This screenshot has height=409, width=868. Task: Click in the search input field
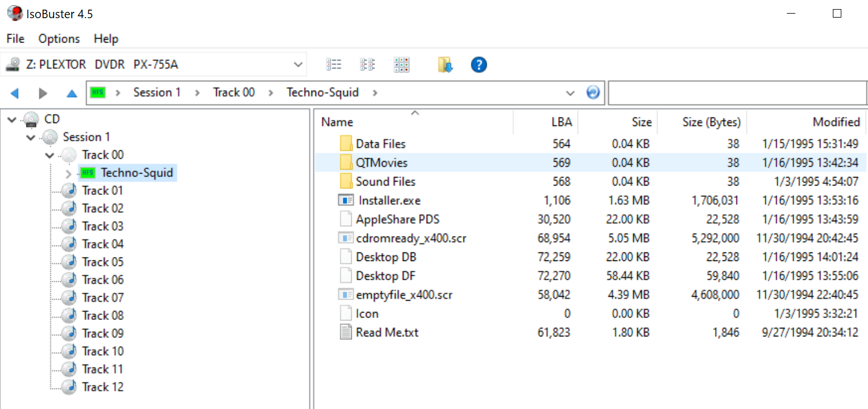[x=738, y=93]
